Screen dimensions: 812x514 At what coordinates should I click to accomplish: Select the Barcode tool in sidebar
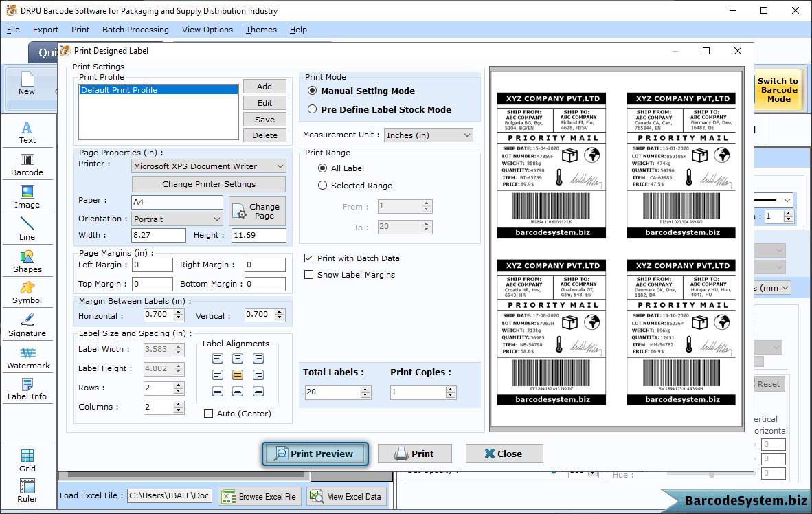coord(27,165)
